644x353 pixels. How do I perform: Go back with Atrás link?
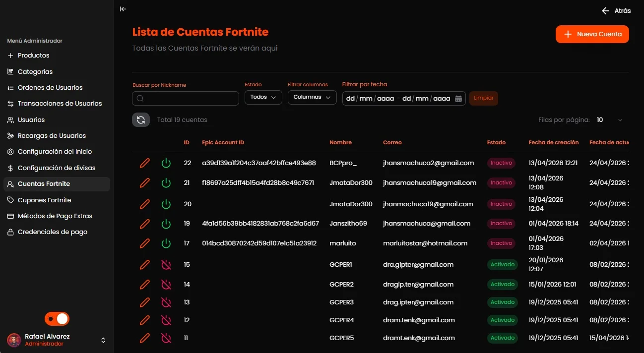coord(616,11)
